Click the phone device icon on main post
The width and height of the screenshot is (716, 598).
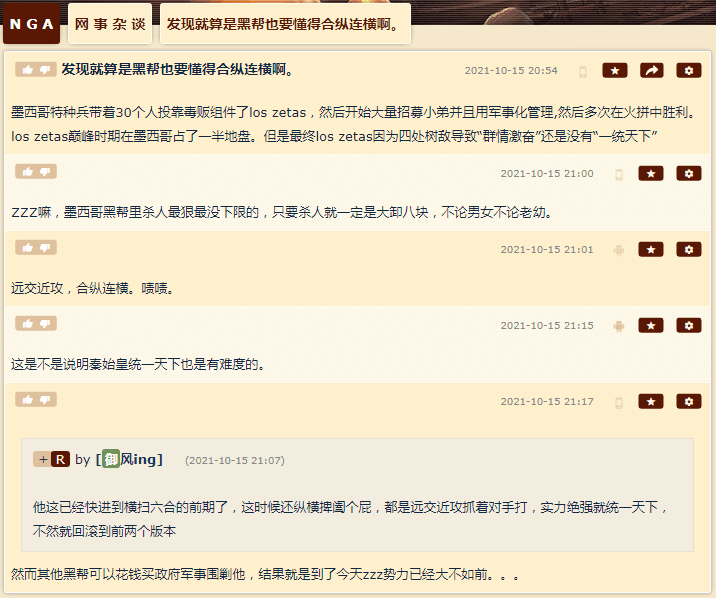[583, 72]
